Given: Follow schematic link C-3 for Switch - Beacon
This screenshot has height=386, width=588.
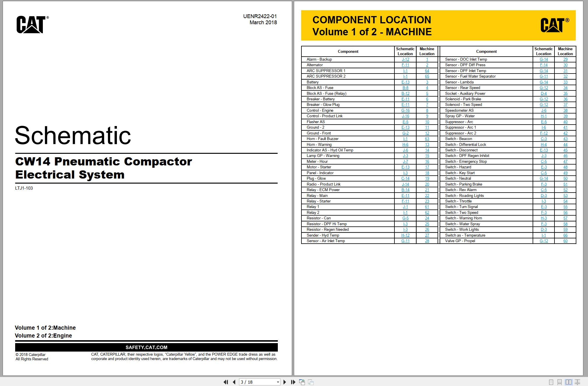Looking at the screenshot, I should (544, 139).
